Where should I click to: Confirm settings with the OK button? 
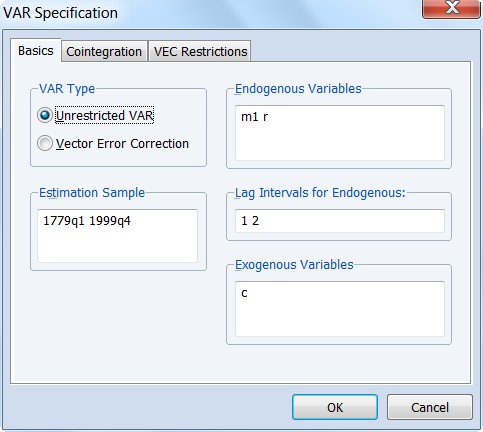pos(335,407)
